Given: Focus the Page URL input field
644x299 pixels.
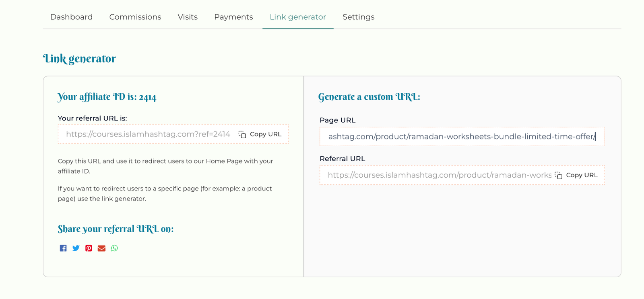Looking at the screenshot, I should (x=462, y=137).
